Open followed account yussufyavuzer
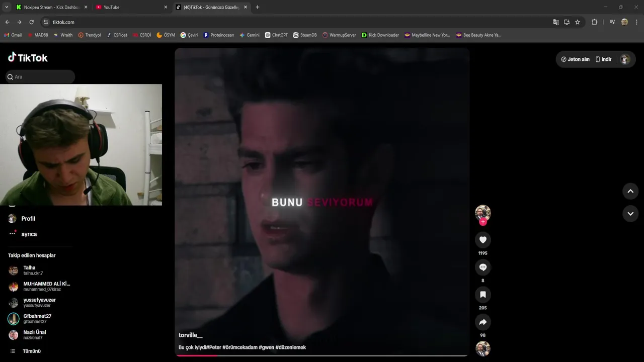Screen dimensions: 644x362 (39, 303)
